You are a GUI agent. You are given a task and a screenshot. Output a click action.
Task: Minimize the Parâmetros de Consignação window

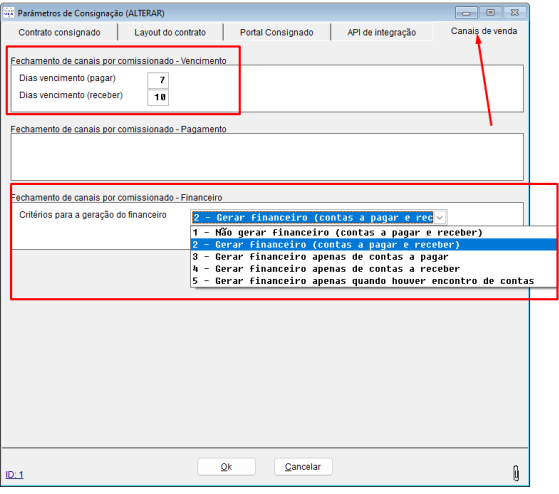(x=466, y=13)
